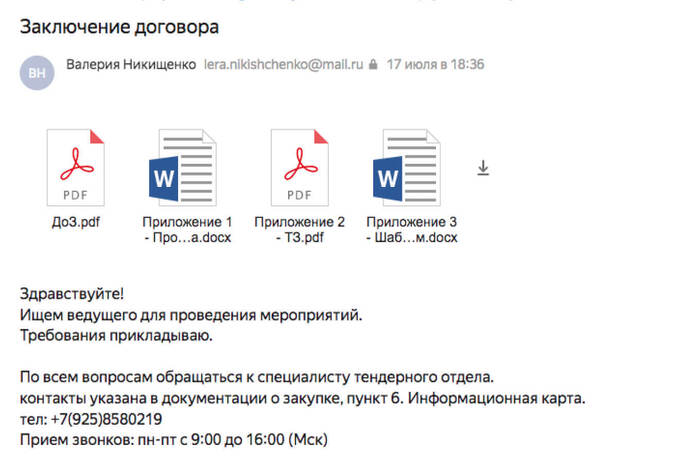Viewport: 700px width, 463px height.
Task: Click the address lera.nikishchenko@mail.ru
Action: [284, 65]
